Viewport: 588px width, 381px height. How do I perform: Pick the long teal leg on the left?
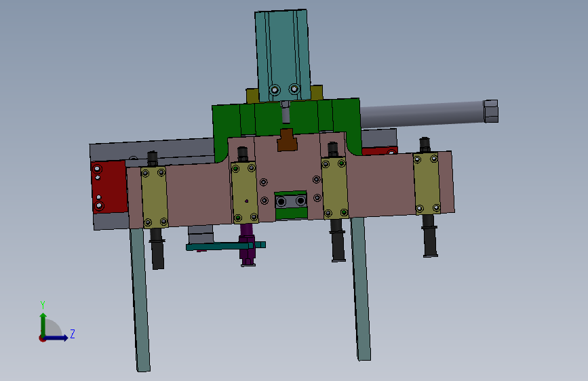140,300
